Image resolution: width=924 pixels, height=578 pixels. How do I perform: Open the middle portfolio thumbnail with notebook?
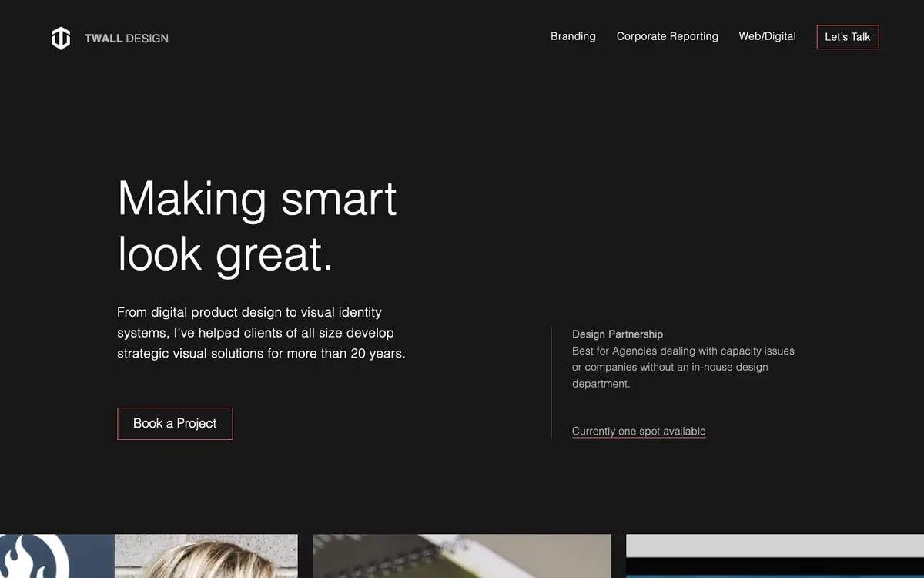[462, 556]
